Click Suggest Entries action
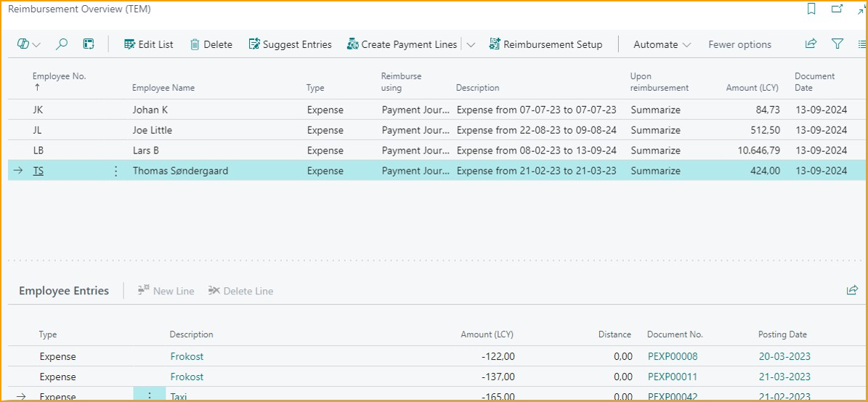Image resolution: width=868 pixels, height=402 pixels. click(290, 44)
